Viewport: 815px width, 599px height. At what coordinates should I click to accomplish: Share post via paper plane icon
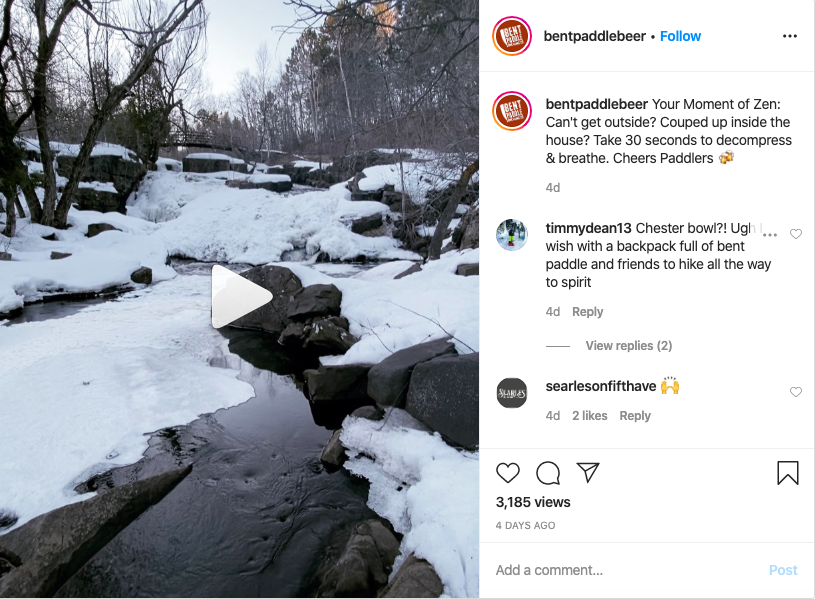(588, 473)
